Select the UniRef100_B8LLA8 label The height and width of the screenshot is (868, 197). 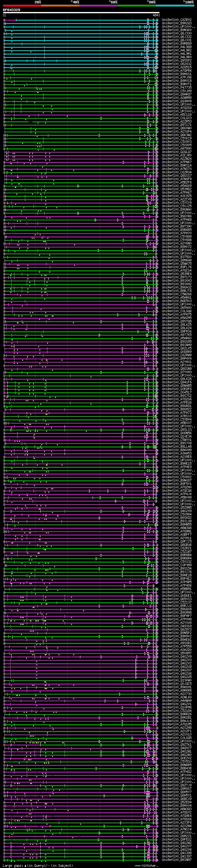(x=177, y=446)
